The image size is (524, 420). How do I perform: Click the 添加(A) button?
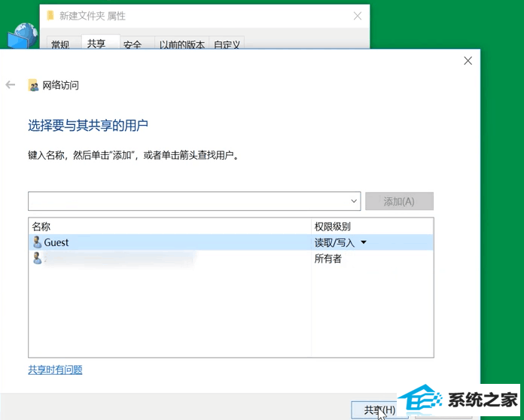[x=399, y=201]
